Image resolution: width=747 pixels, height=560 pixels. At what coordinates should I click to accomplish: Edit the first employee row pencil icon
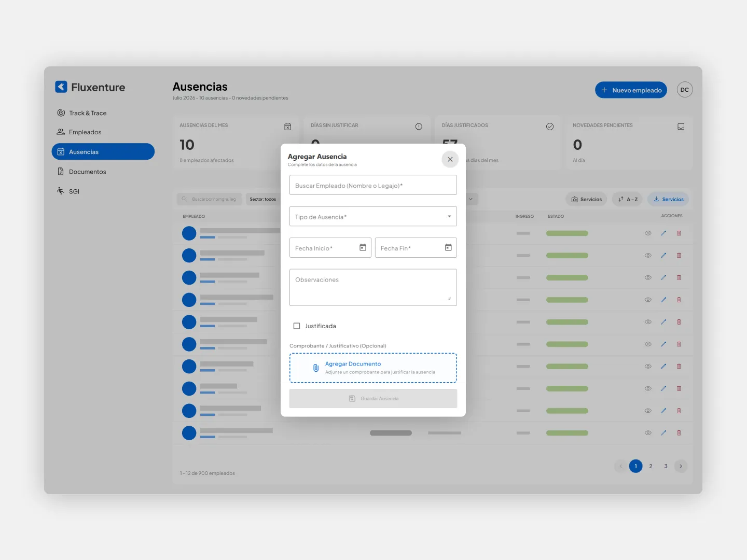coord(663,233)
